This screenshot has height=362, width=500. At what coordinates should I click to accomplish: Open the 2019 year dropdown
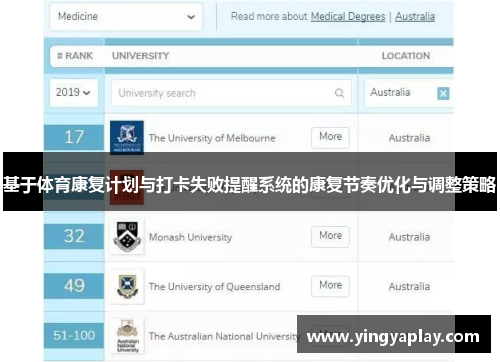pyautogui.click(x=74, y=93)
